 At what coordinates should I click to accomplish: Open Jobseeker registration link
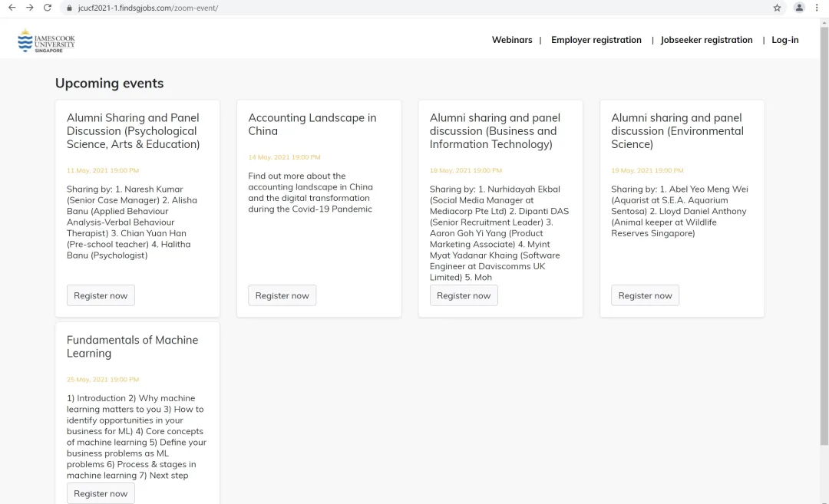[x=706, y=40]
